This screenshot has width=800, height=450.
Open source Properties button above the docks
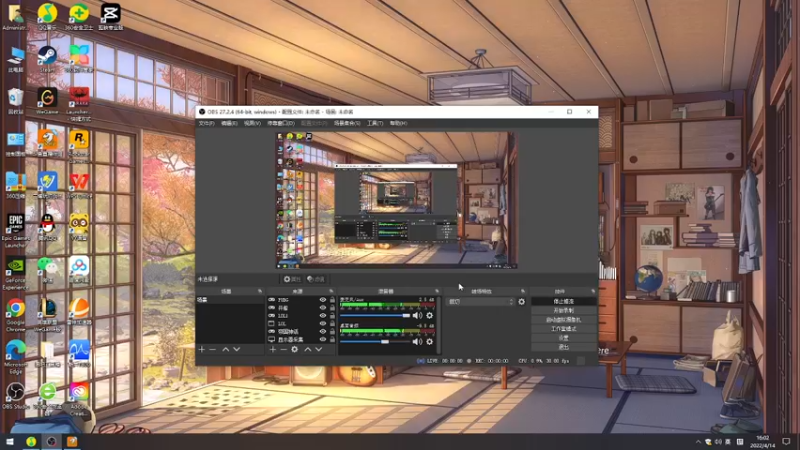click(292, 279)
